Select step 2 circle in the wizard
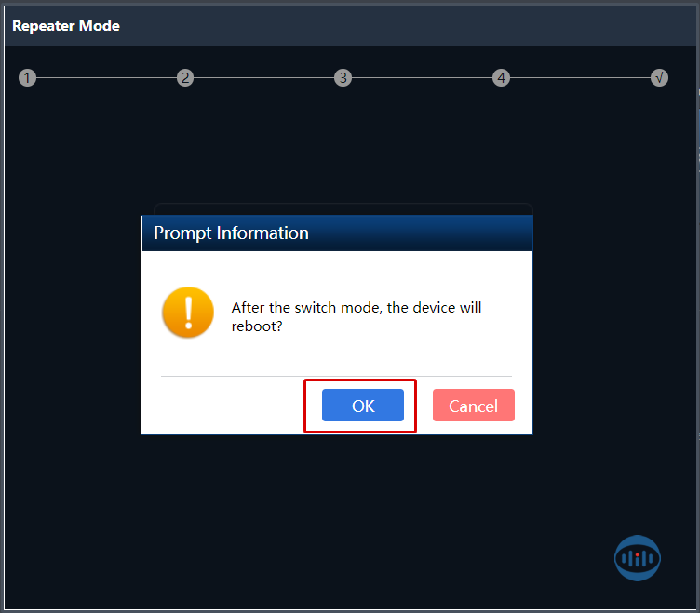Image resolution: width=700 pixels, height=613 pixels. pos(185,78)
